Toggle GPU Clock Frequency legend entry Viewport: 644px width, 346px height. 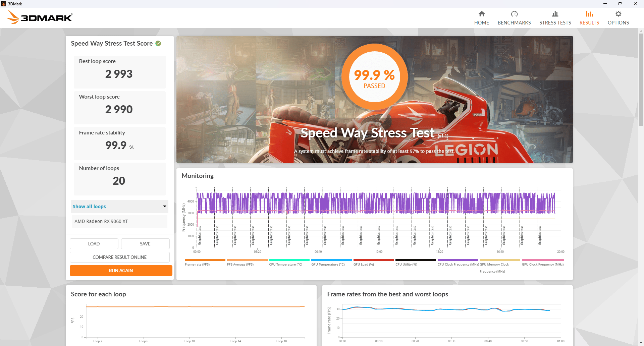click(543, 263)
